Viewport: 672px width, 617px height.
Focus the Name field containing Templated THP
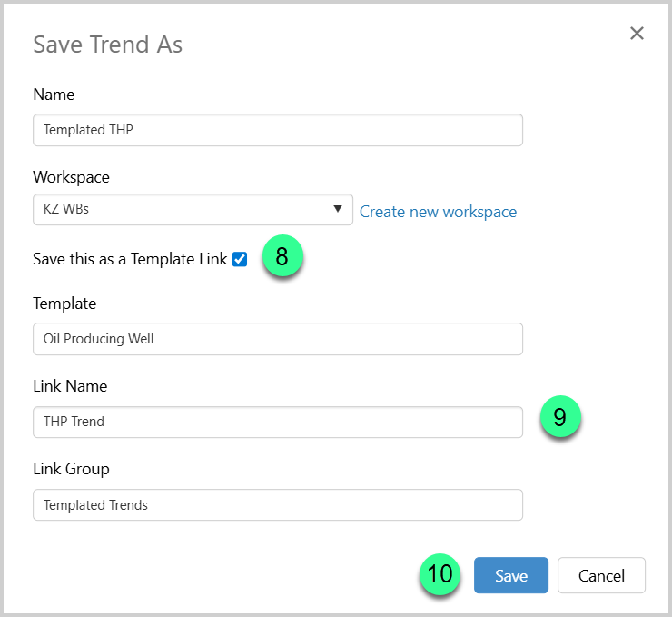[x=277, y=130]
